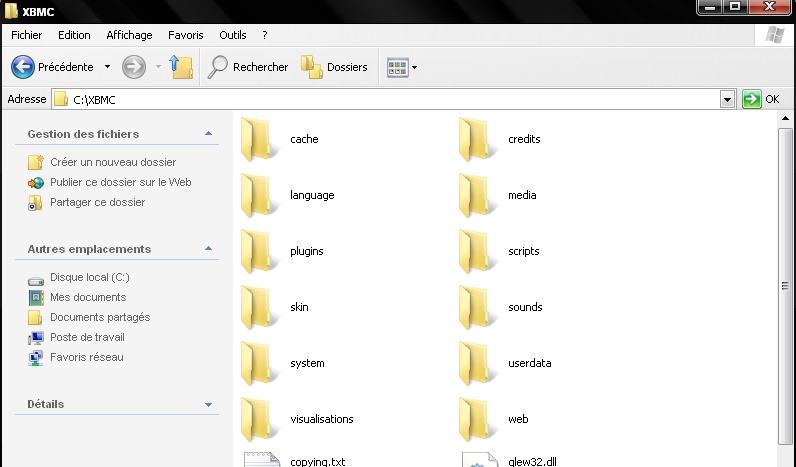Select the language folder icon
Image resolution: width=796 pixels, height=467 pixels.
pos(259,195)
